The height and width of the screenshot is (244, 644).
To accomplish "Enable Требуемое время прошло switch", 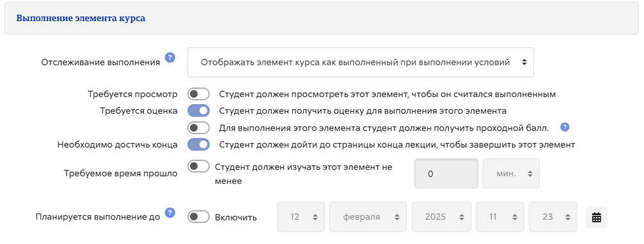I will coord(199,167).
